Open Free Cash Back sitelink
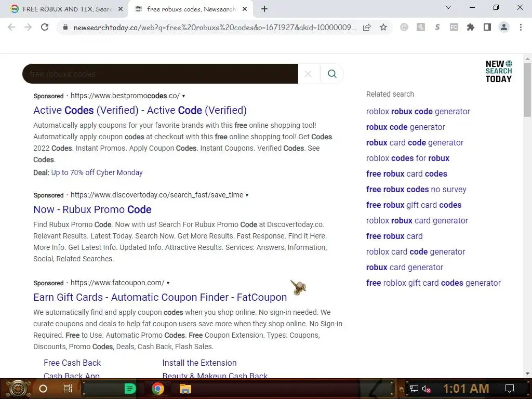 72,363
